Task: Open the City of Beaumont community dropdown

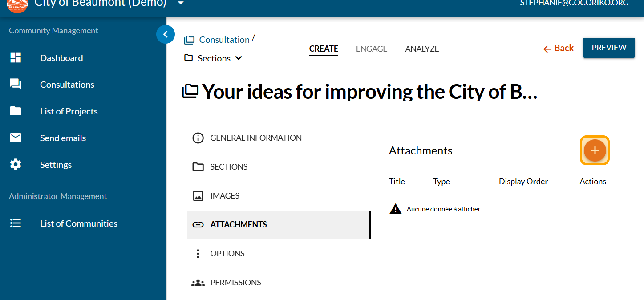Action: (180, 4)
